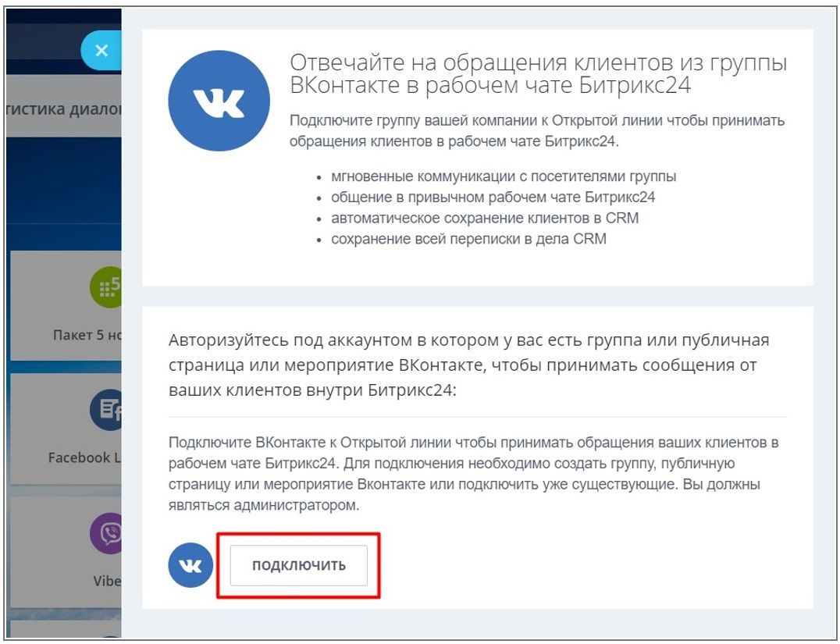
Task: Click the small VK icon beside Подключить
Action: (190, 565)
